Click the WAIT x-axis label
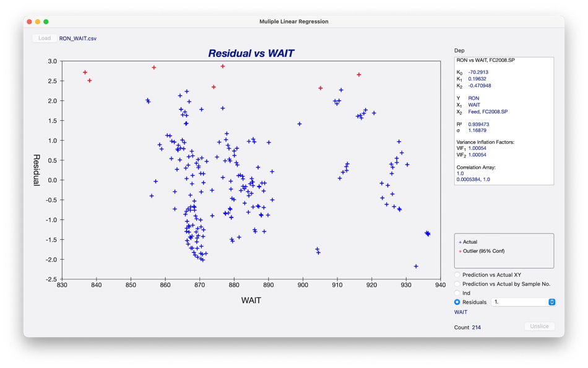Image resolution: width=588 pixels, height=368 pixels. pyautogui.click(x=251, y=300)
